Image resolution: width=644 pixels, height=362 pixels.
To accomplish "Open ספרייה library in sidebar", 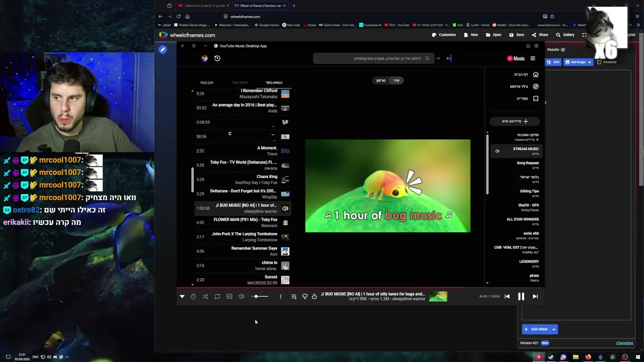I will pos(527,99).
